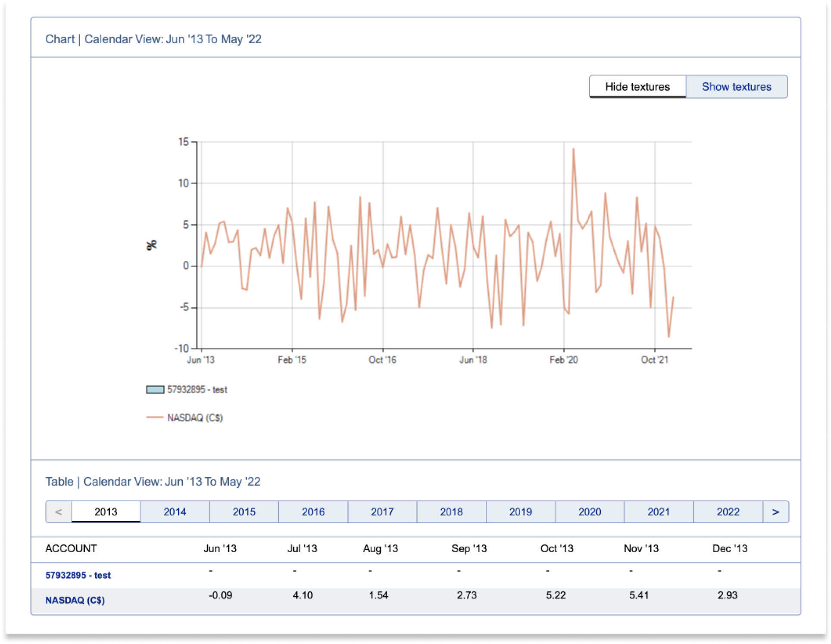Switch to the 2016 tab
831x644 pixels.
coord(313,512)
